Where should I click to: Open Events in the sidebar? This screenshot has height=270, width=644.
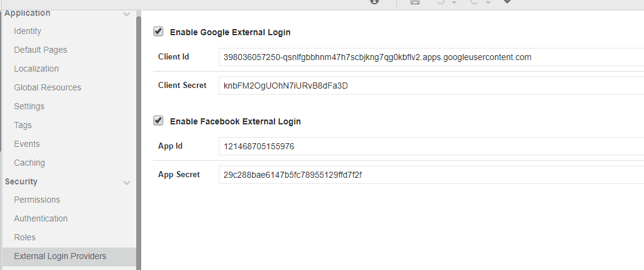[27, 144]
